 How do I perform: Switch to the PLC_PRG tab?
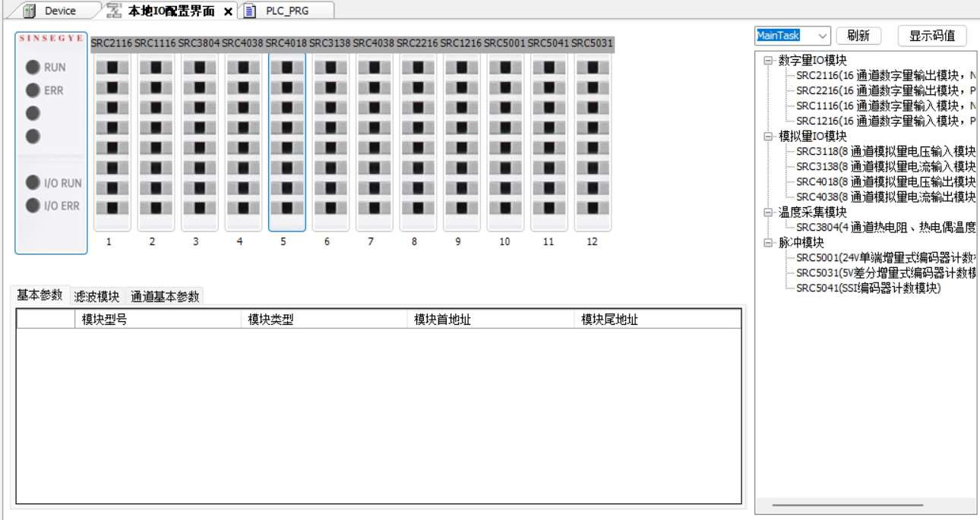286,11
